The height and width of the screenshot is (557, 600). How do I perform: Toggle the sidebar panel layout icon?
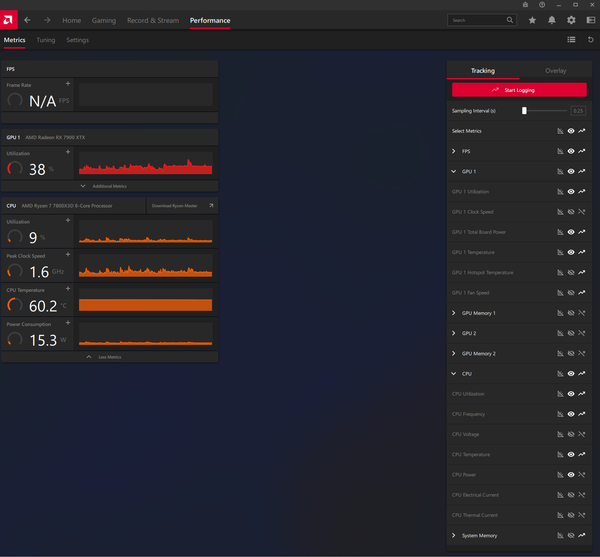click(590, 20)
